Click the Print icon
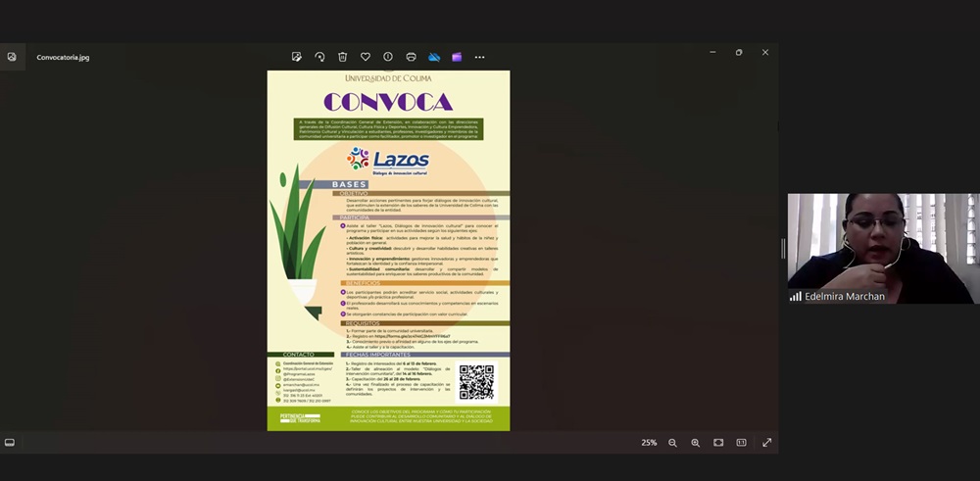 point(411,57)
